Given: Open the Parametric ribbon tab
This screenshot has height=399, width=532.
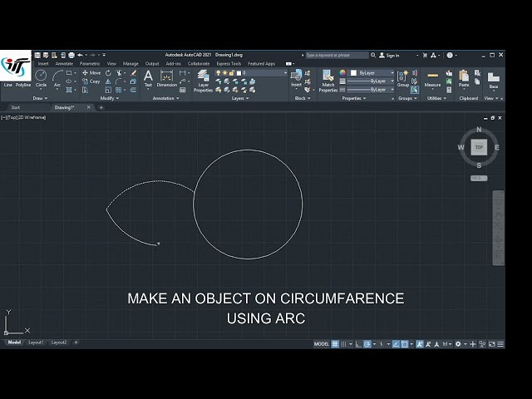Looking at the screenshot, I should [90, 63].
